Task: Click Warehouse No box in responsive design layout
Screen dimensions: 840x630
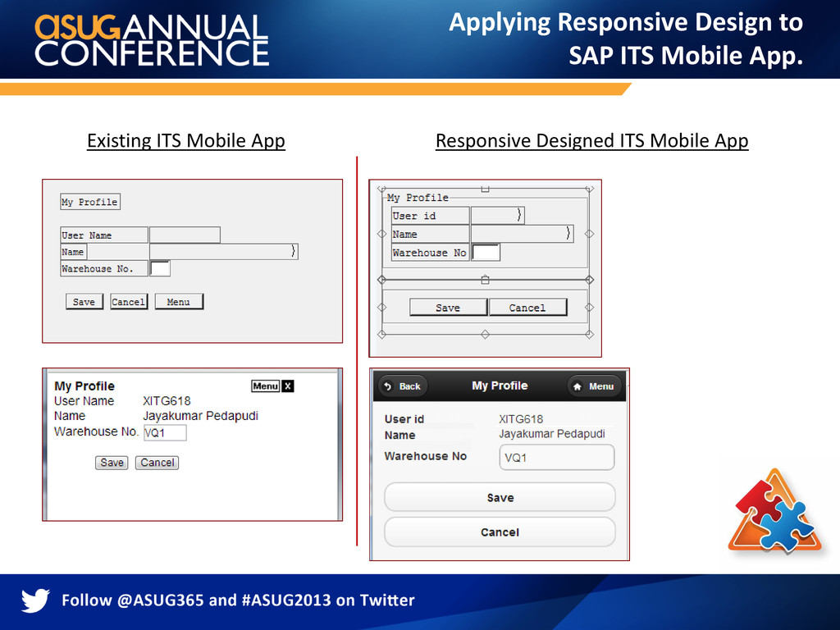Action: 486,253
